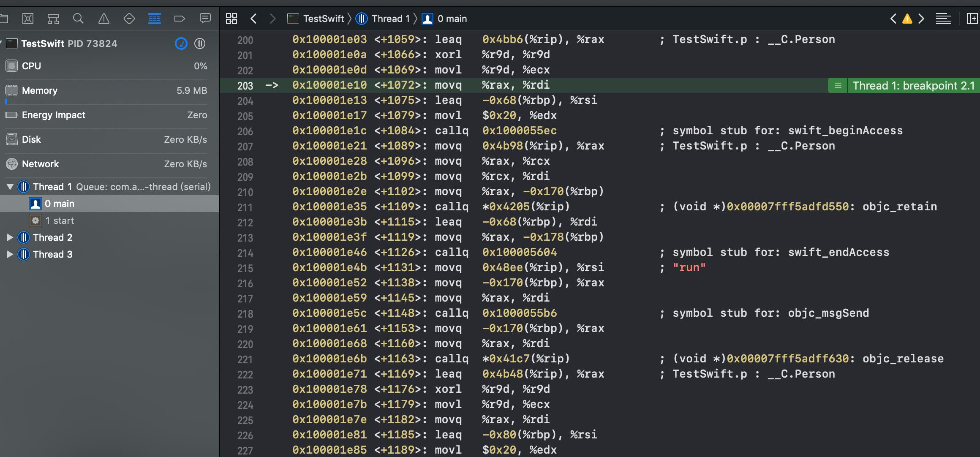
Task: Add an editor pane on right
Action: 972,19
